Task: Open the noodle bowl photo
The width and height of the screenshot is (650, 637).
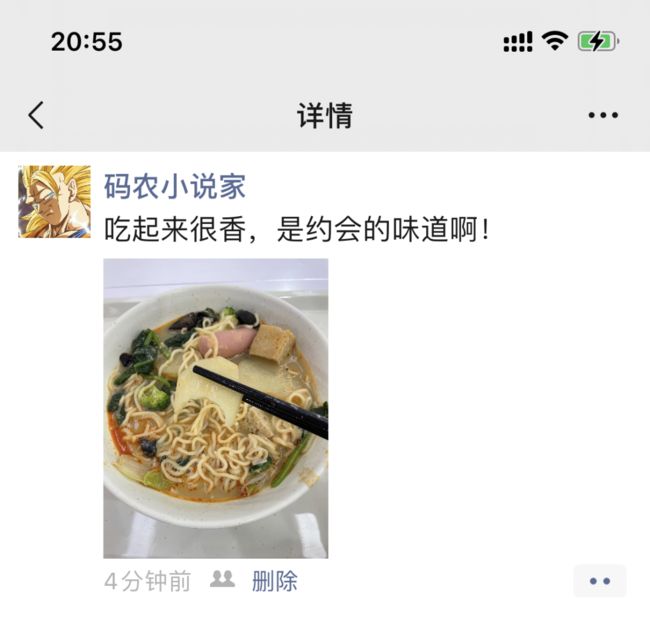Action: tap(216, 408)
